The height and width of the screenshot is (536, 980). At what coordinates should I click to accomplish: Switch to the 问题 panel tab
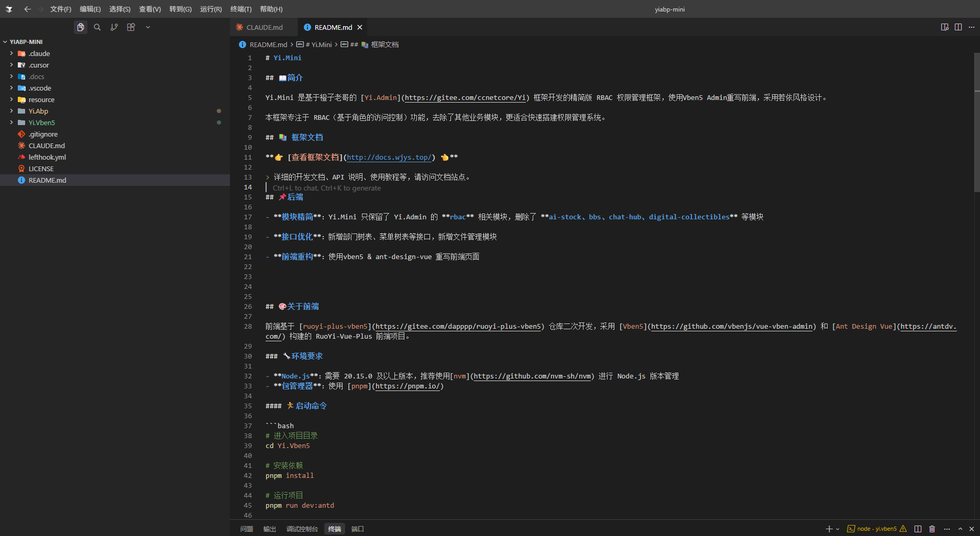[247, 529]
